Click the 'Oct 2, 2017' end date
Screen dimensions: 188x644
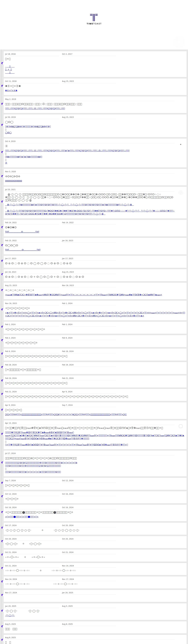point(67,54)
